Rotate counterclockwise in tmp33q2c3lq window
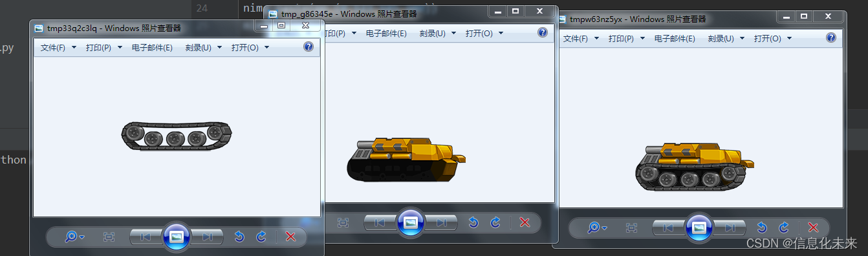The width and height of the screenshot is (868, 256). (239, 237)
